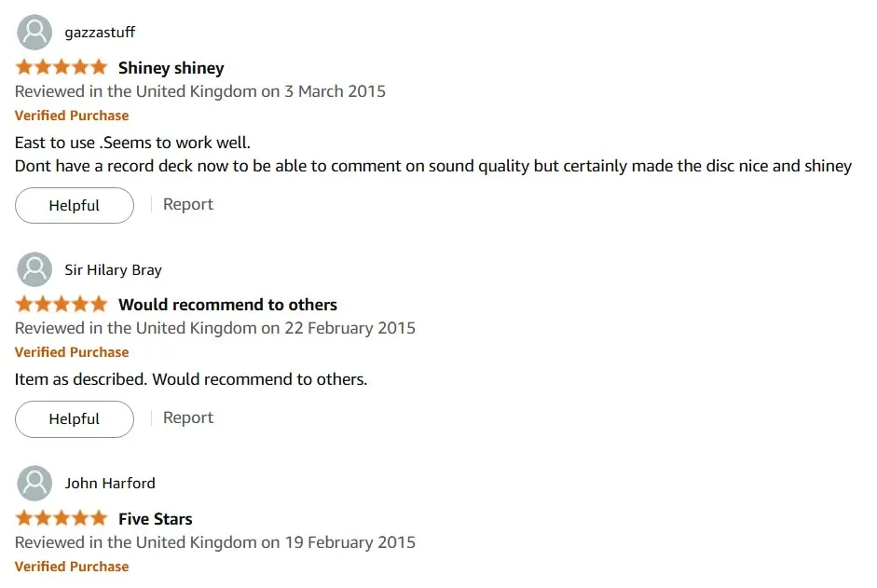Open John Harford's profile name

[x=110, y=483]
